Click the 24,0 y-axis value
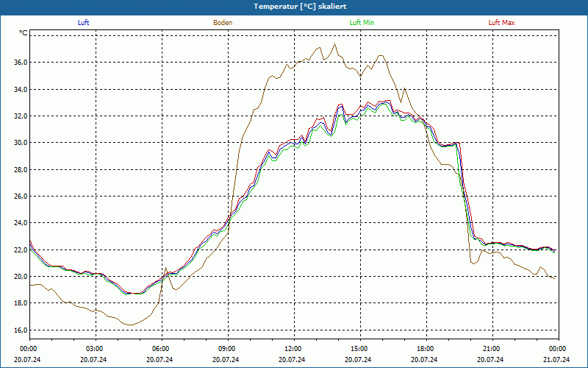The width and height of the screenshot is (588, 368). coord(21,223)
